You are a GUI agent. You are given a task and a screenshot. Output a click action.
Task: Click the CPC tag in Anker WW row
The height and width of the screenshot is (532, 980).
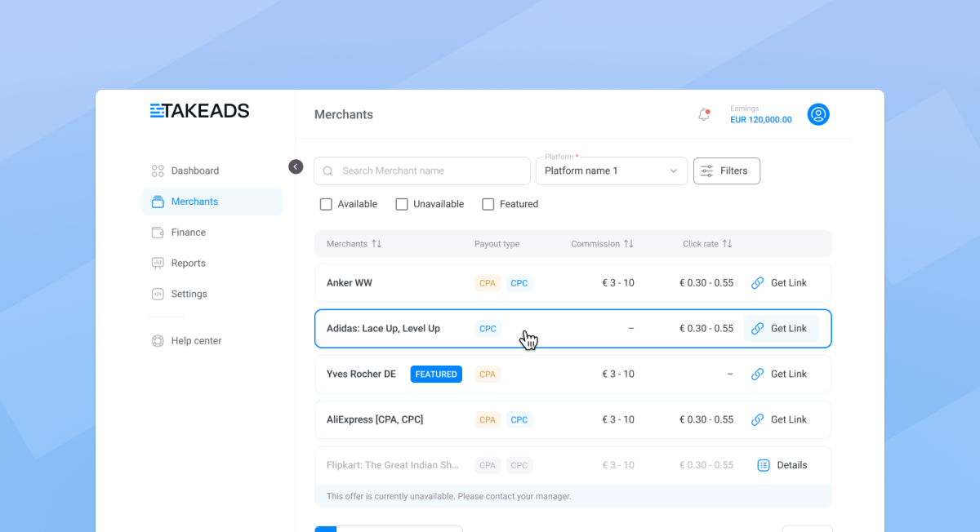tap(519, 283)
